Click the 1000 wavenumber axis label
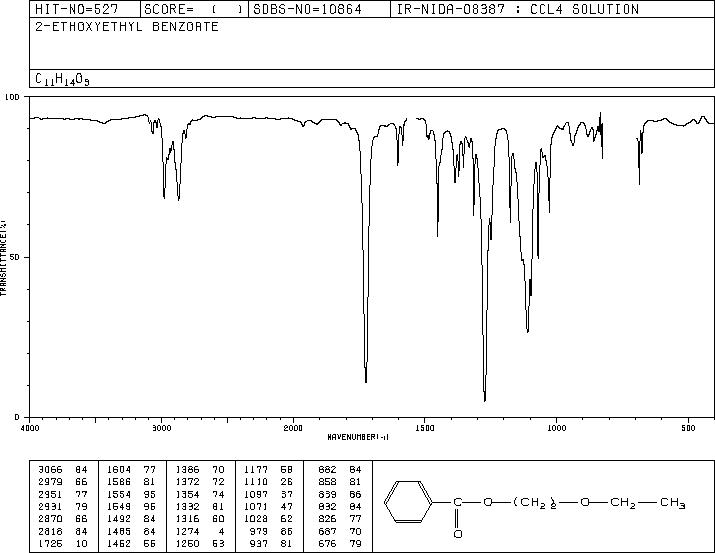 556,428
